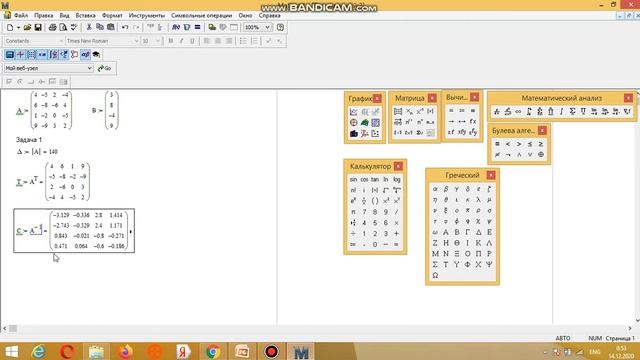Toggle the Symbolic keyword palette button
This screenshot has height=360, width=640.
[x=96, y=54]
